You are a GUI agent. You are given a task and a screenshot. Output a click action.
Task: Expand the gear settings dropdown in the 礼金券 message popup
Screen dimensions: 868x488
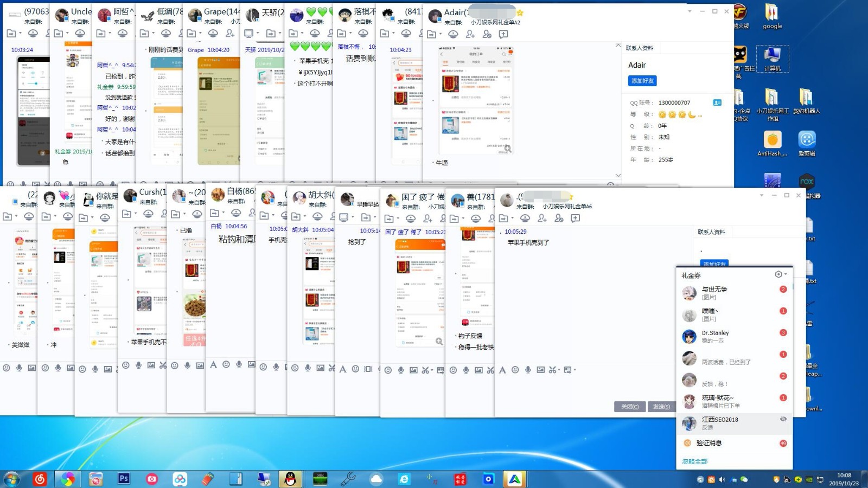781,274
